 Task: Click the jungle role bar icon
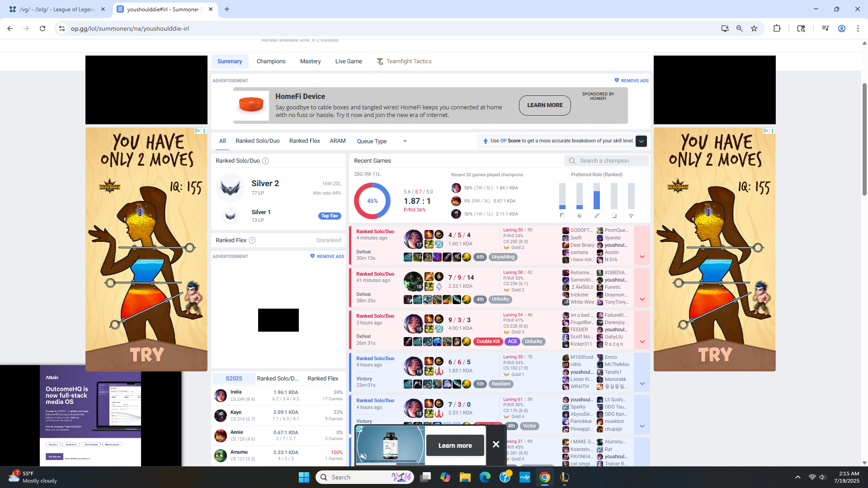[x=580, y=216]
